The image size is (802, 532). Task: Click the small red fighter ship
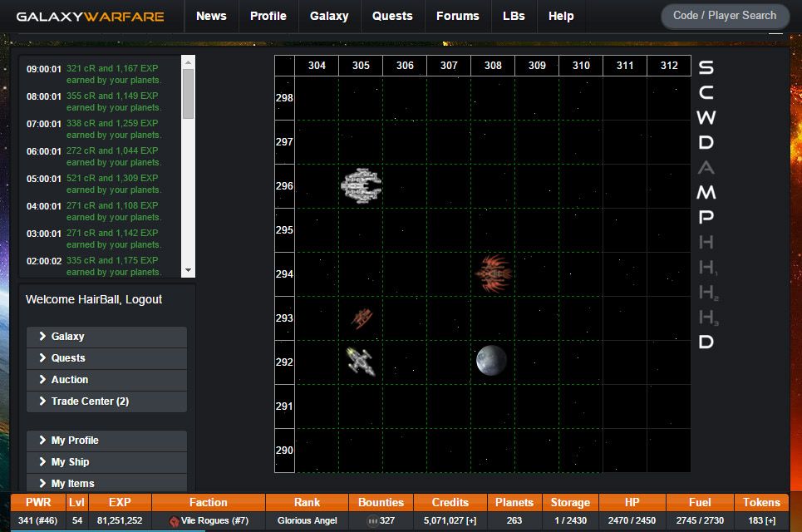[361, 318]
